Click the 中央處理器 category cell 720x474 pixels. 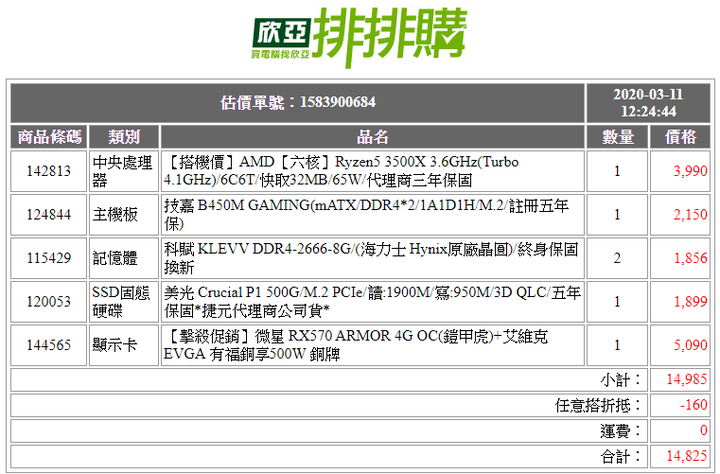pos(124,171)
